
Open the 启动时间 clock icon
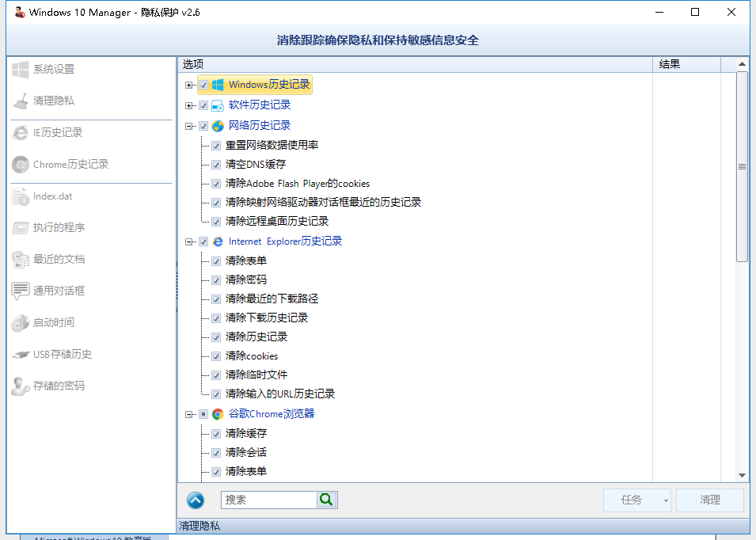[21, 323]
